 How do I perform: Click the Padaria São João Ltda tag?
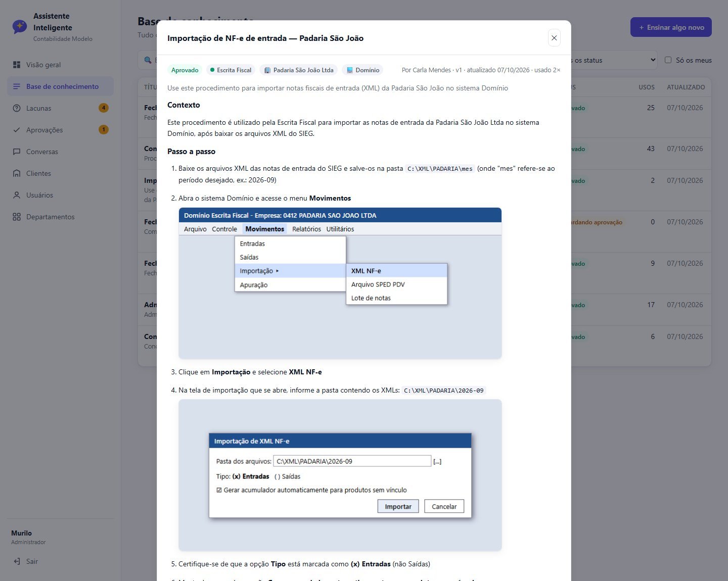(299, 70)
